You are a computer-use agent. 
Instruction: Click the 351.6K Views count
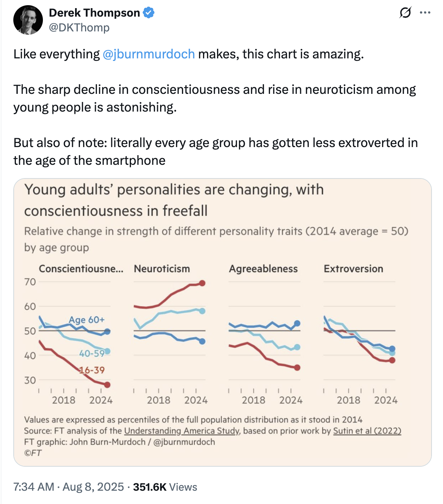pyautogui.click(x=165, y=487)
